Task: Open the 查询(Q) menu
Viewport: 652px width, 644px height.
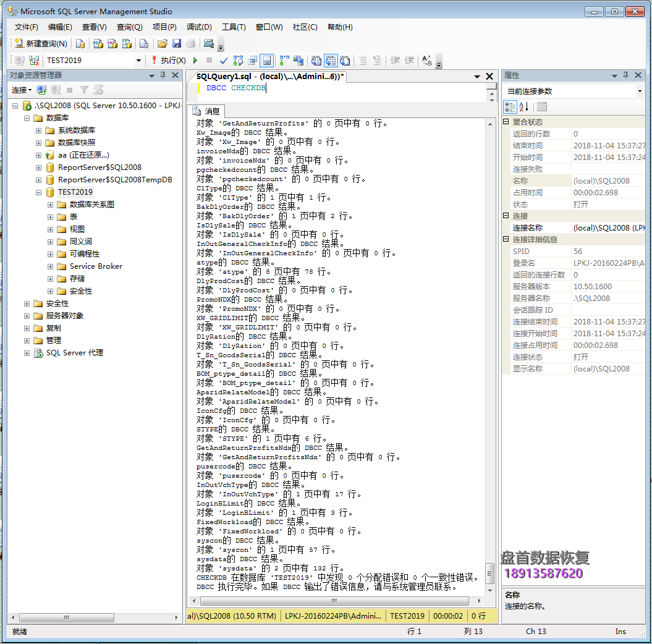Action: (129, 27)
